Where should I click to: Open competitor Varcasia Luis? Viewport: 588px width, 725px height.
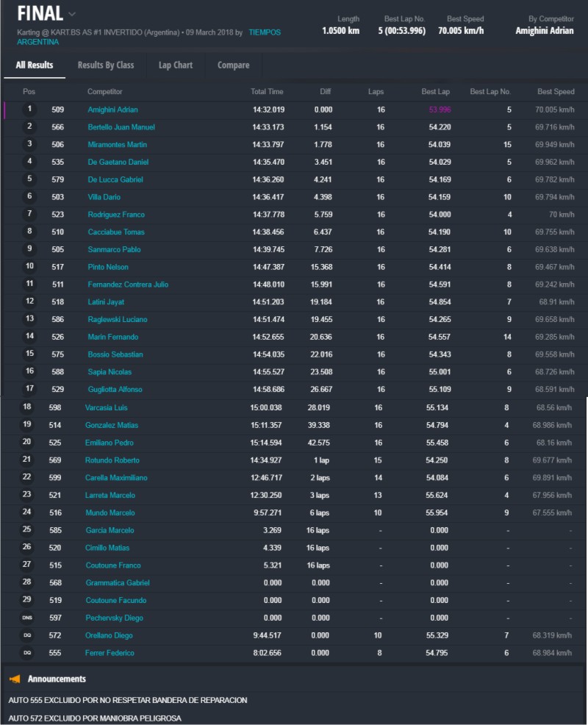pos(107,407)
